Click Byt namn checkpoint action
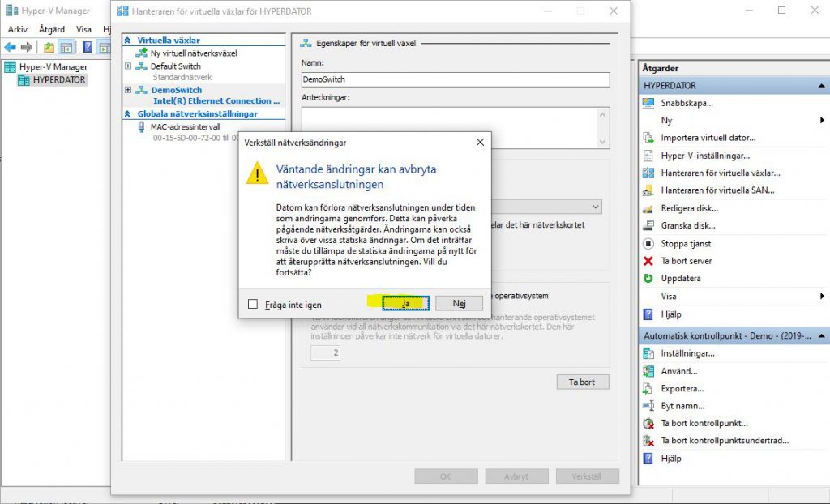The height and width of the screenshot is (504, 830). pos(682,406)
